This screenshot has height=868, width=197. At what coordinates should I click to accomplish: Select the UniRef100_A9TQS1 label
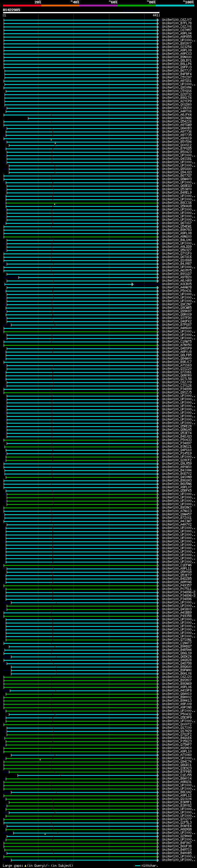coord(176,81)
